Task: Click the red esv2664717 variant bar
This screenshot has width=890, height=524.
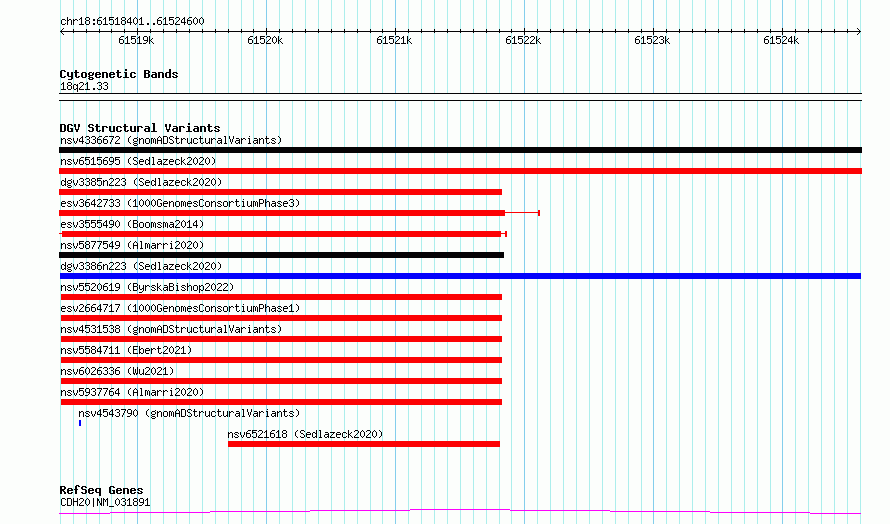Action: click(x=282, y=318)
